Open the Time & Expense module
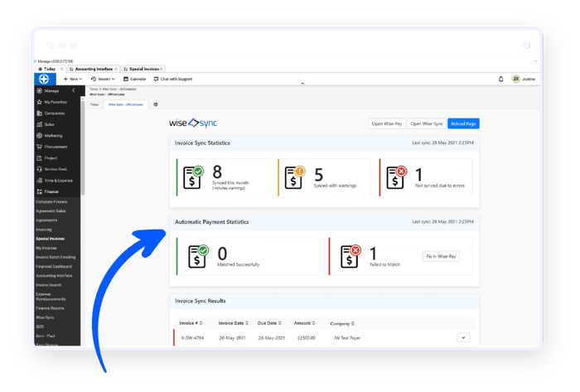 [55, 181]
